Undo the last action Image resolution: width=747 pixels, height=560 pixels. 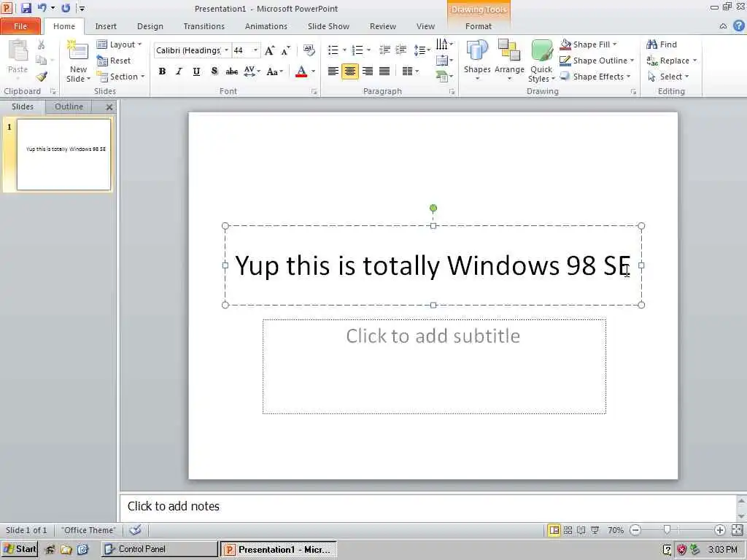point(42,8)
